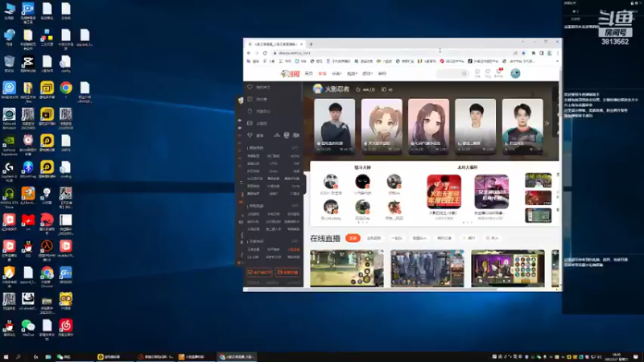Switch to the active Chrome browser tab
The image size is (644, 362).
[x=275, y=44]
